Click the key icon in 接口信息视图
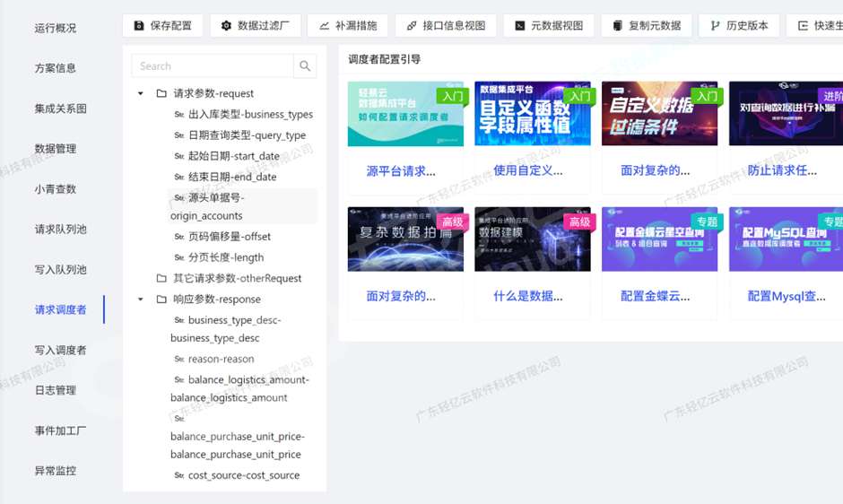 coord(412,26)
